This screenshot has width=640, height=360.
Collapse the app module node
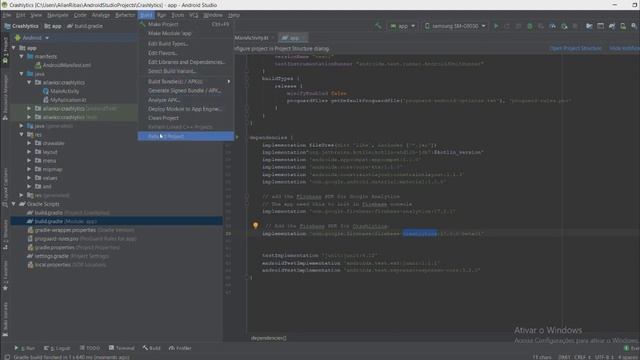point(14,48)
